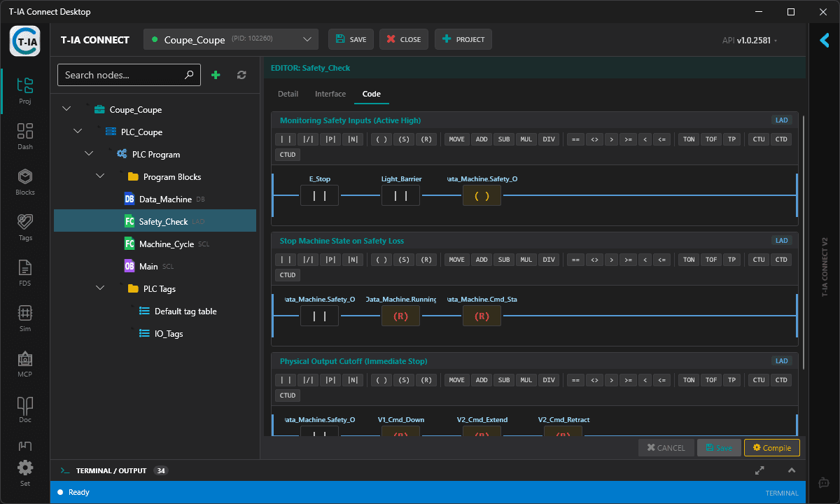Select the CTUD counter instruction
This screenshot has width=840, height=504.
tap(287, 154)
